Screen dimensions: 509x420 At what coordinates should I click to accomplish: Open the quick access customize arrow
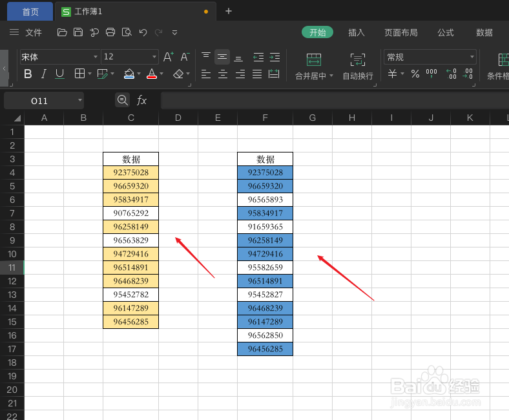(x=174, y=32)
